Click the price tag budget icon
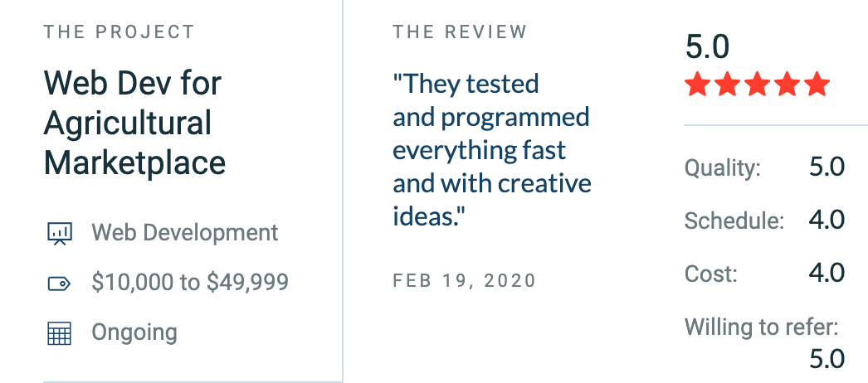This screenshot has width=868, height=383. tap(59, 284)
